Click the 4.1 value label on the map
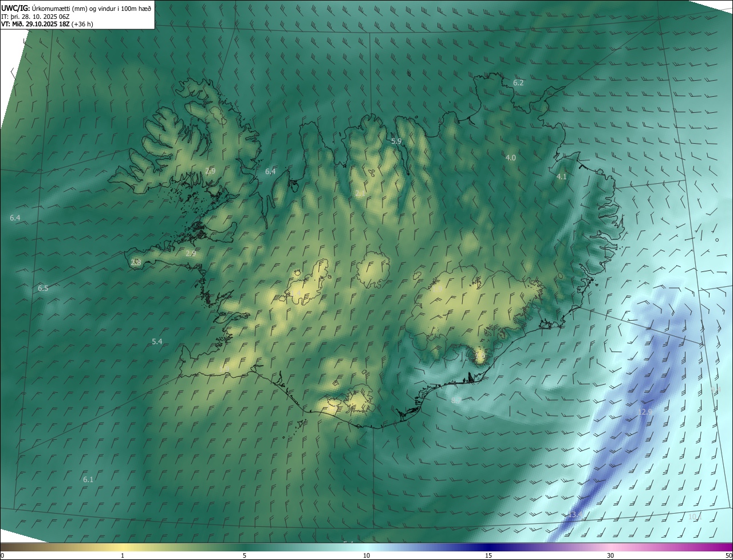 point(561,177)
